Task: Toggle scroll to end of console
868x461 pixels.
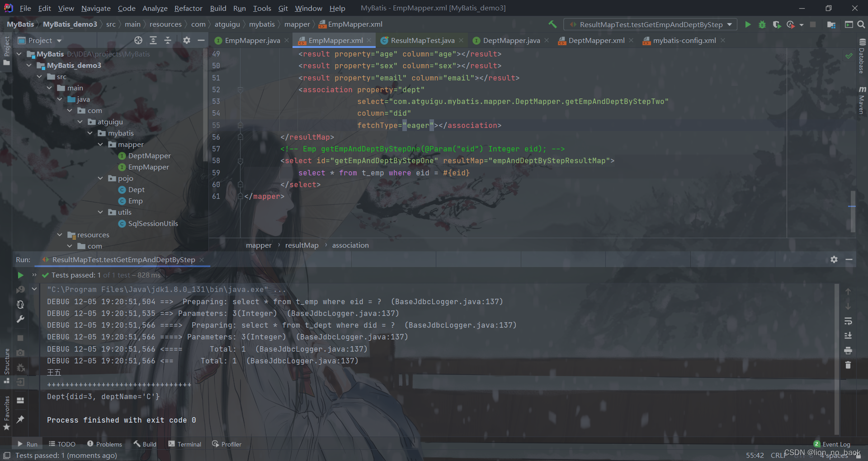Action: pyautogui.click(x=848, y=335)
